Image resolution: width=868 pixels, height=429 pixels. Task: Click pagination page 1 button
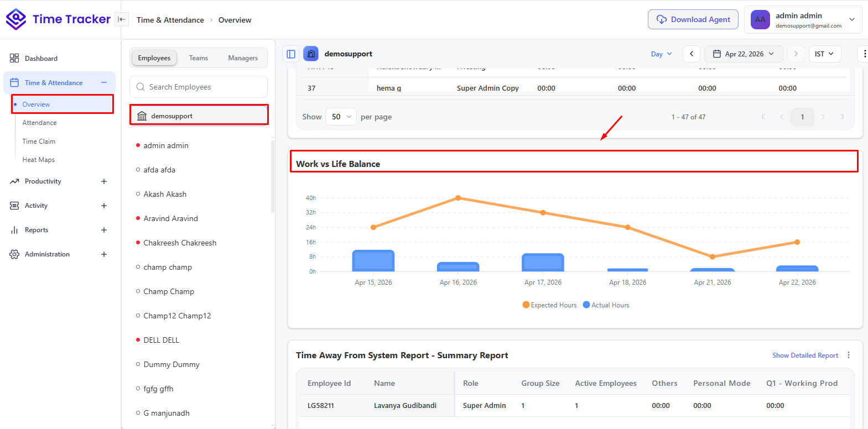(802, 117)
